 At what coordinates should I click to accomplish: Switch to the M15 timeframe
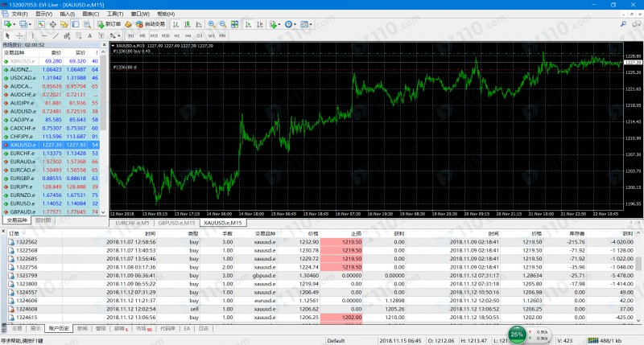[153, 35]
